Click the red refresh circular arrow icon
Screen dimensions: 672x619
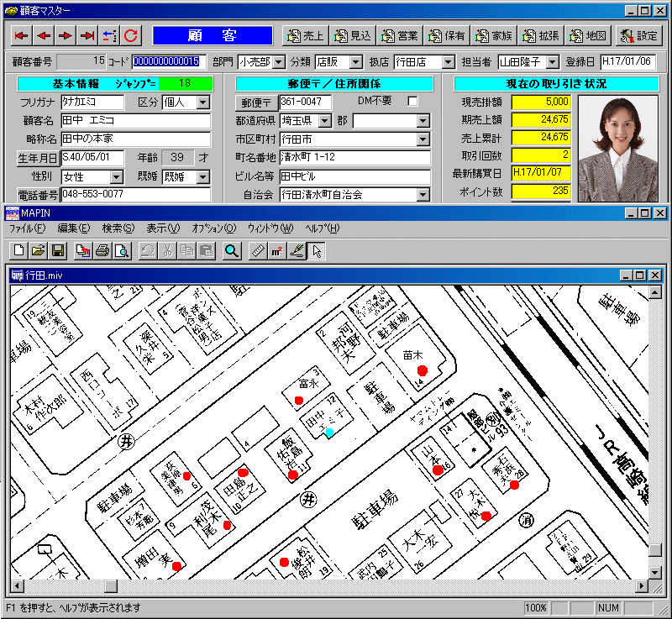pos(131,36)
